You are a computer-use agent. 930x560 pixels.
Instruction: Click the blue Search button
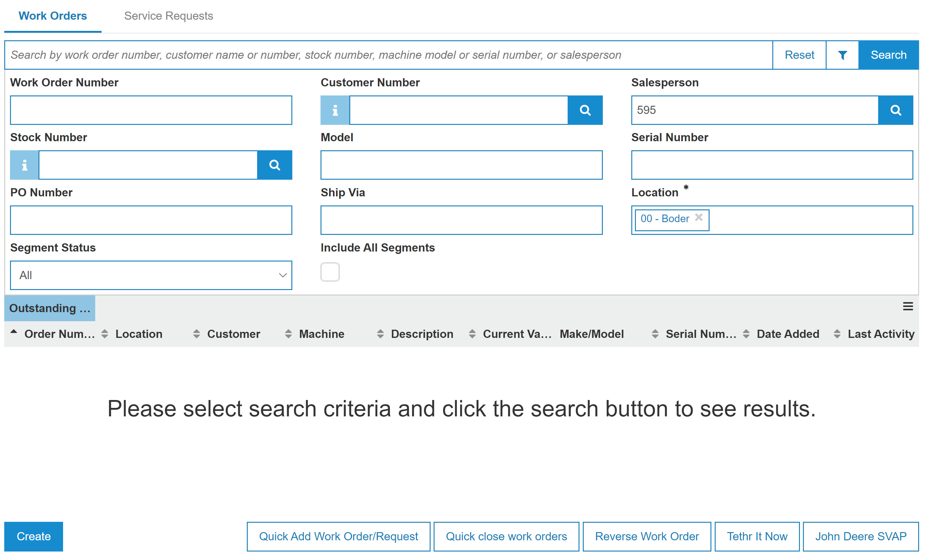[888, 55]
